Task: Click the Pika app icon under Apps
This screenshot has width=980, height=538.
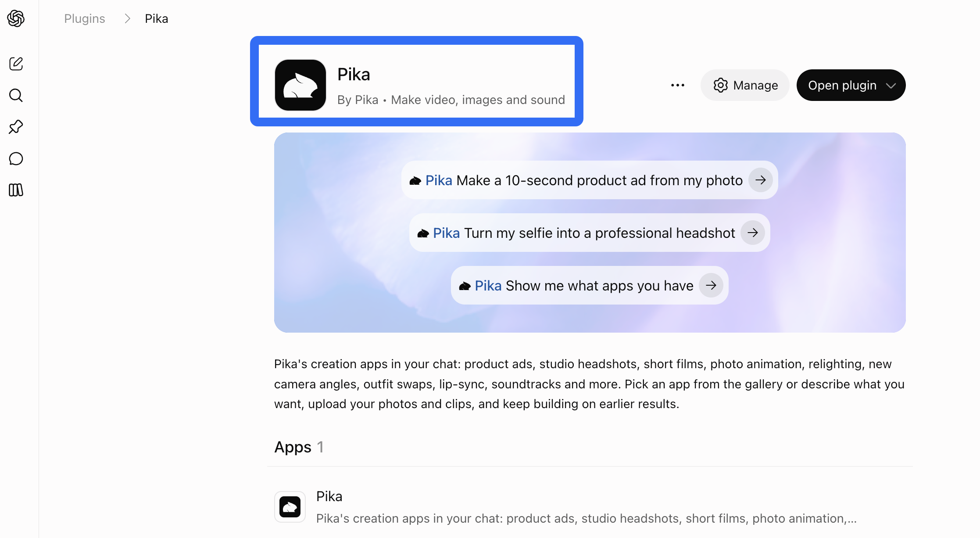Action: pos(290,507)
